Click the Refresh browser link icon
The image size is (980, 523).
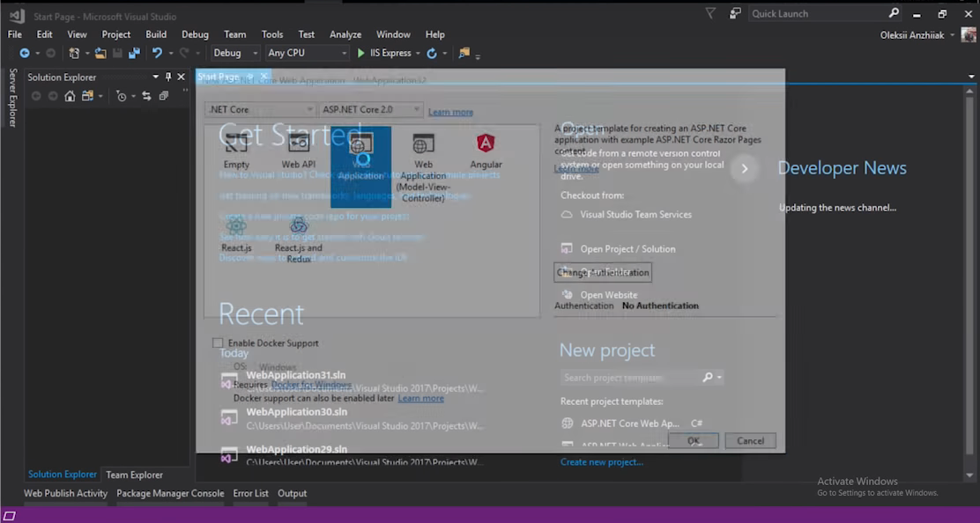coord(432,53)
